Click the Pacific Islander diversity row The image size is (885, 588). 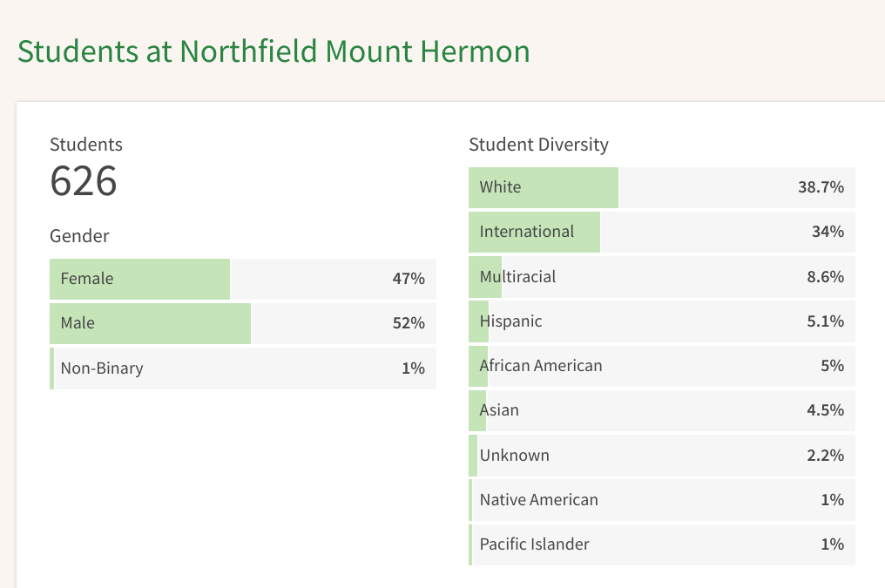click(661, 544)
